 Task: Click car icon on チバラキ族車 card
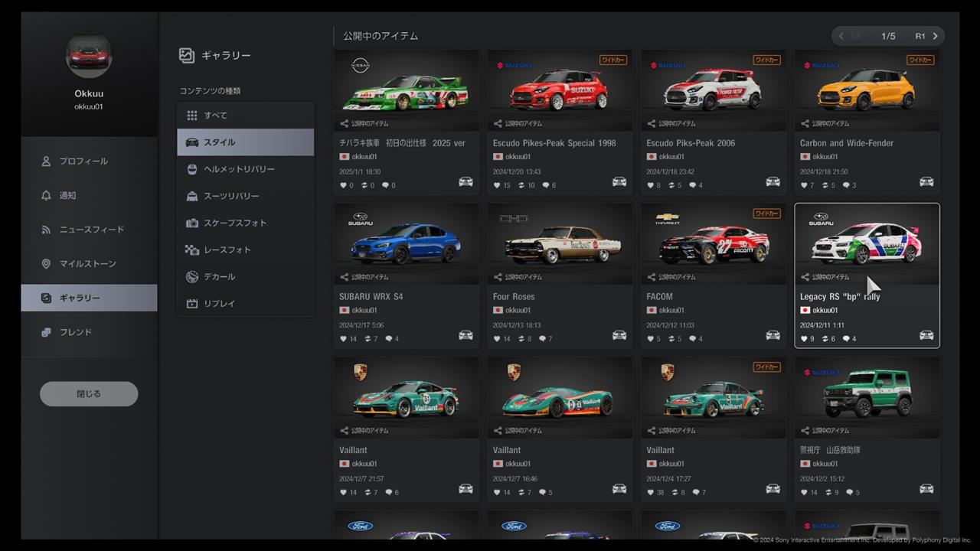click(465, 181)
